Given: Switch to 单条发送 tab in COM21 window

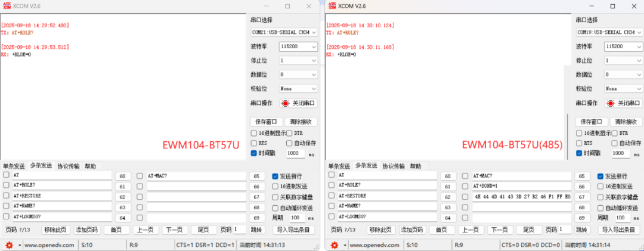Looking at the screenshot, I should pyautogui.click(x=14, y=166).
